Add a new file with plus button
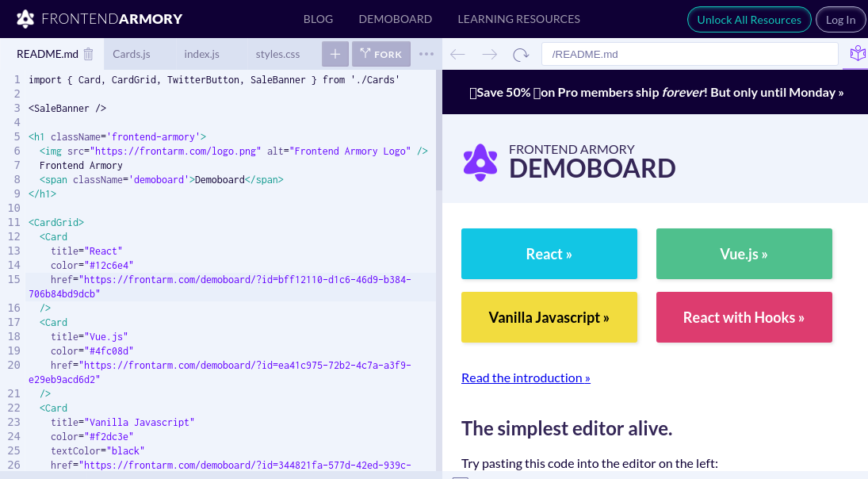This screenshot has width=868, height=479. click(x=335, y=54)
